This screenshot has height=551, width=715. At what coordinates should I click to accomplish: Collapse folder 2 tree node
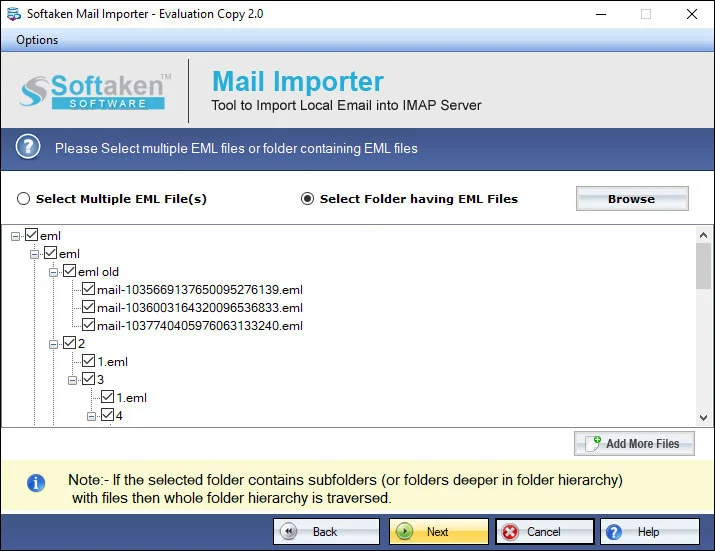(x=53, y=344)
